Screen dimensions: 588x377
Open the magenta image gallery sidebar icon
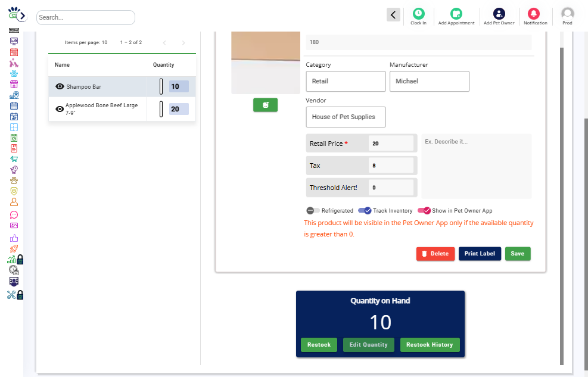pyautogui.click(x=14, y=226)
